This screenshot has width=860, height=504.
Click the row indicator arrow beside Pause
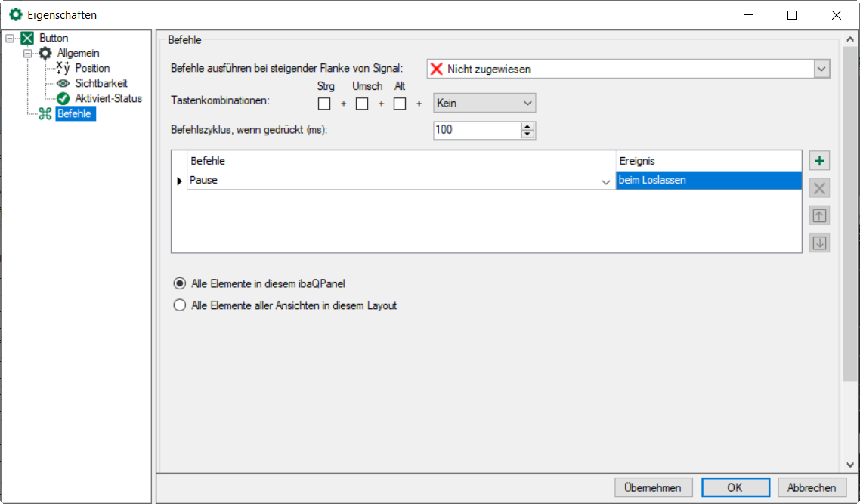click(x=179, y=181)
